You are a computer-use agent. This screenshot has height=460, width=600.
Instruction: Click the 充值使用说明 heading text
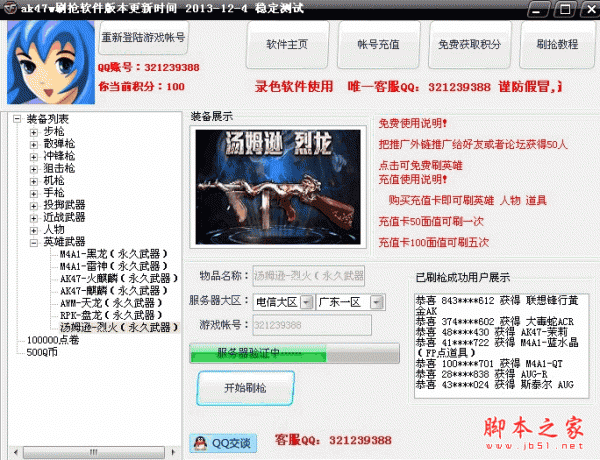tap(412, 179)
